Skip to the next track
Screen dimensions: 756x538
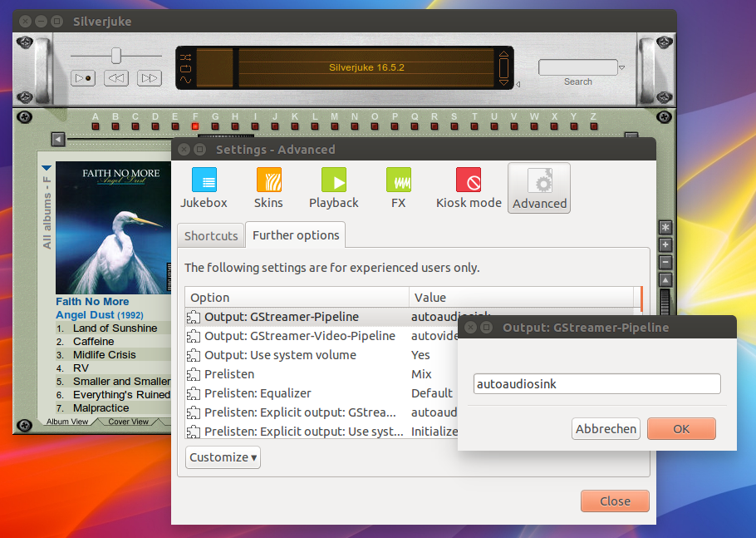(149, 78)
